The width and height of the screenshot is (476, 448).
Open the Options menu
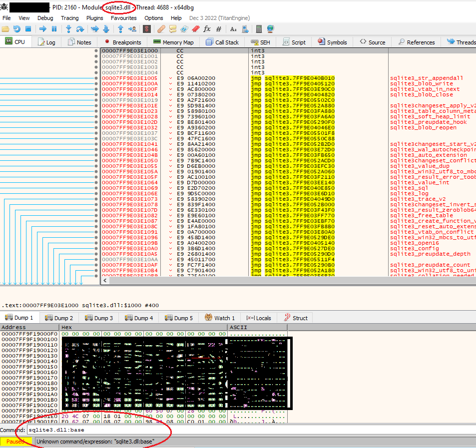coord(154,18)
